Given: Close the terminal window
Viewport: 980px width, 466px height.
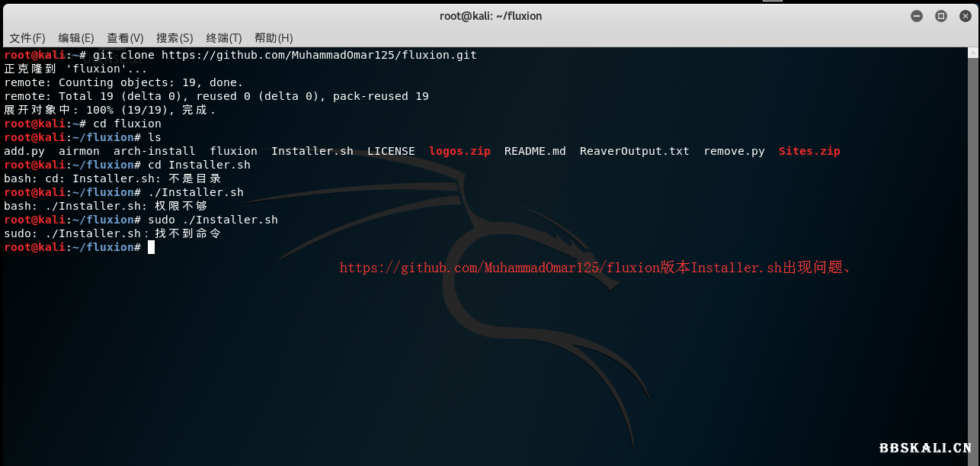Looking at the screenshot, I should [x=965, y=16].
